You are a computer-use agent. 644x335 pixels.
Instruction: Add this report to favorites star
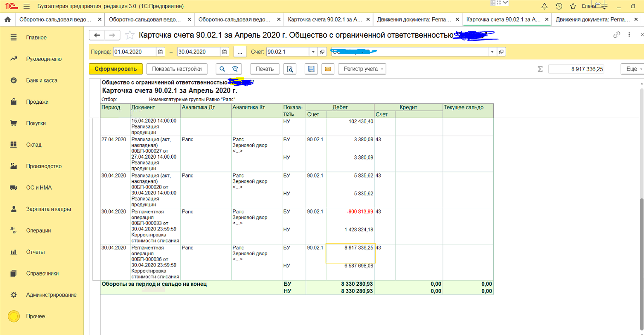(130, 35)
